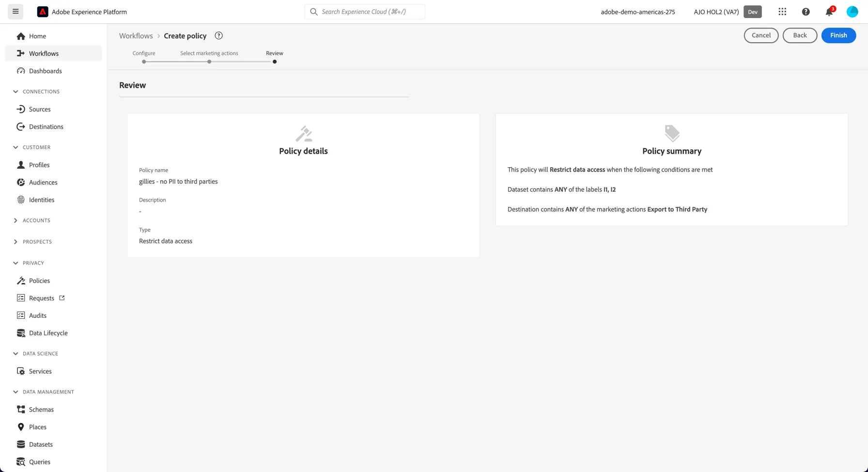Click the 'I1, I2' labels text
The image size is (868, 472).
(609, 189)
